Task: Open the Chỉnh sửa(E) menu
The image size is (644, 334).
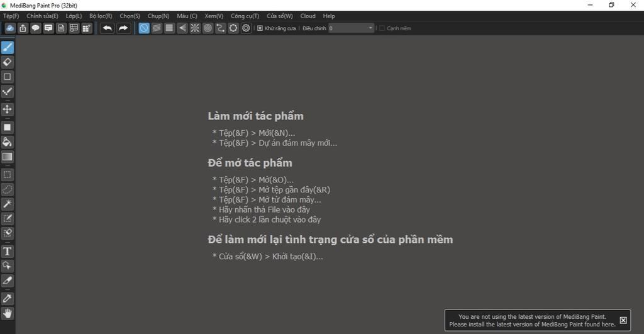Action: click(42, 16)
